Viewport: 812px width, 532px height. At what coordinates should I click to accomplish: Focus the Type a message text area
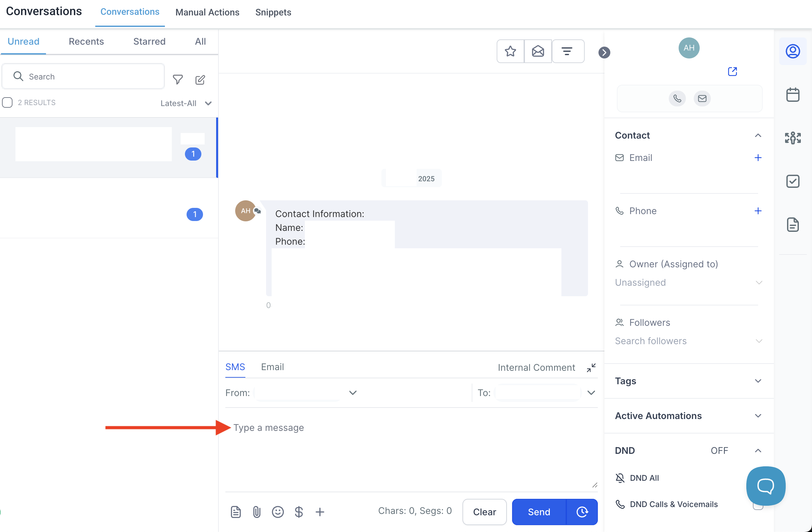(411, 450)
